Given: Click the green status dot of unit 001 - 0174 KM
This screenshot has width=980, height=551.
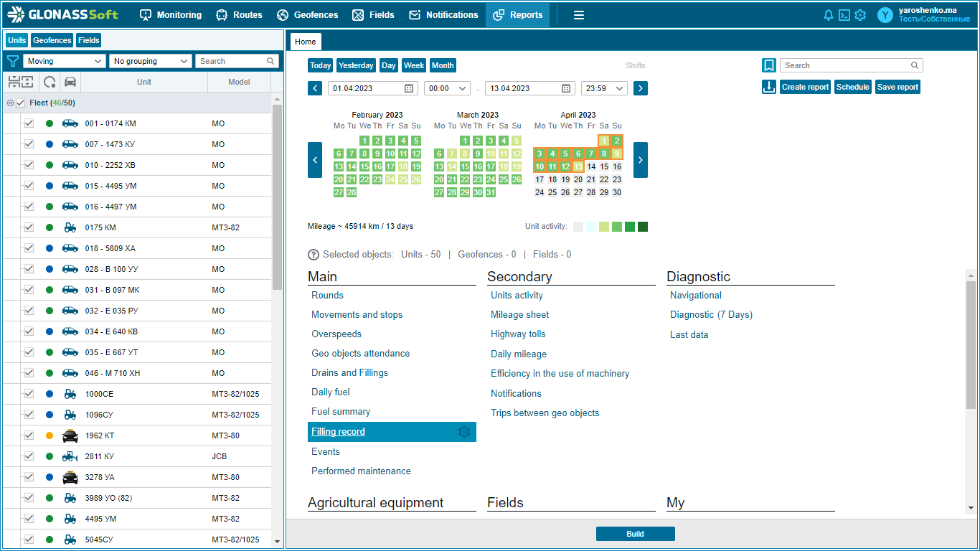Looking at the screenshot, I should pos(50,123).
